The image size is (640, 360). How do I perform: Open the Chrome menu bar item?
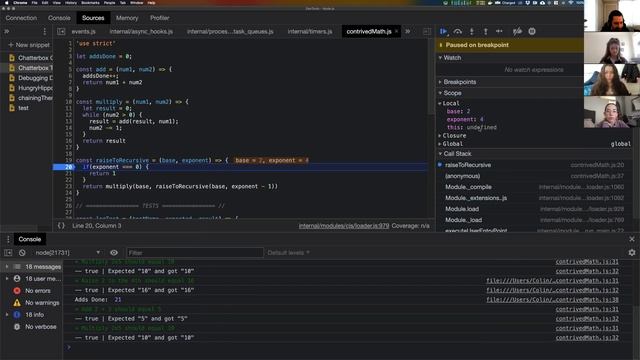[20, 2]
